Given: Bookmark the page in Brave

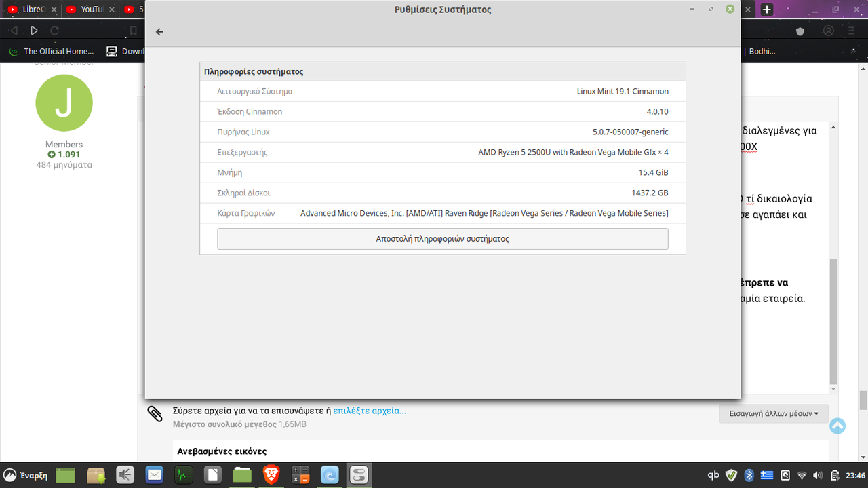Looking at the screenshot, I should (x=134, y=31).
